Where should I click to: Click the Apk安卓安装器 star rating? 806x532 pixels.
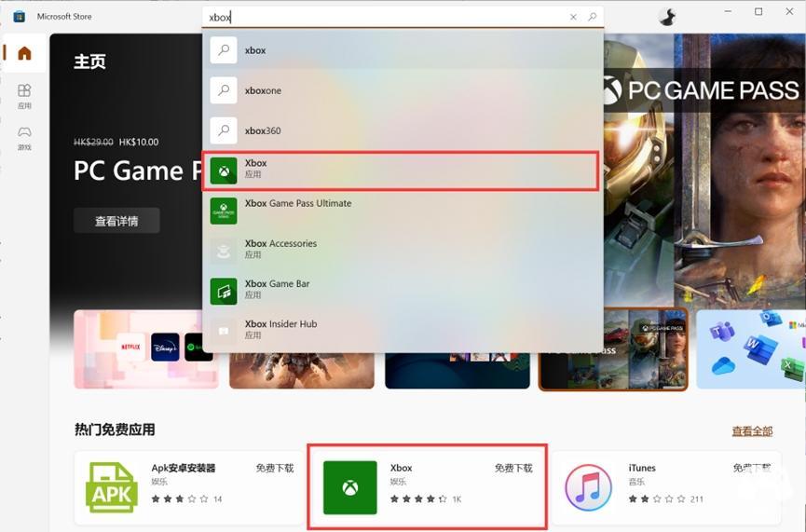coord(180,498)
